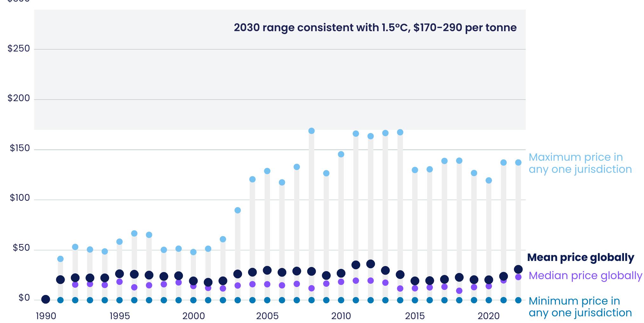
Task: Click the 'Median price globally' label
Action: tap(585, 275)
